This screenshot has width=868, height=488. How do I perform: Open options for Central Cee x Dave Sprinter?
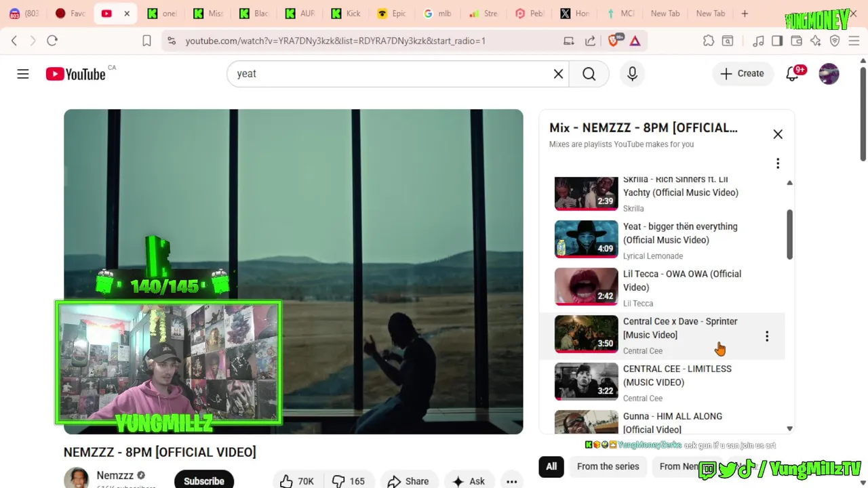(x=767, y=336)
